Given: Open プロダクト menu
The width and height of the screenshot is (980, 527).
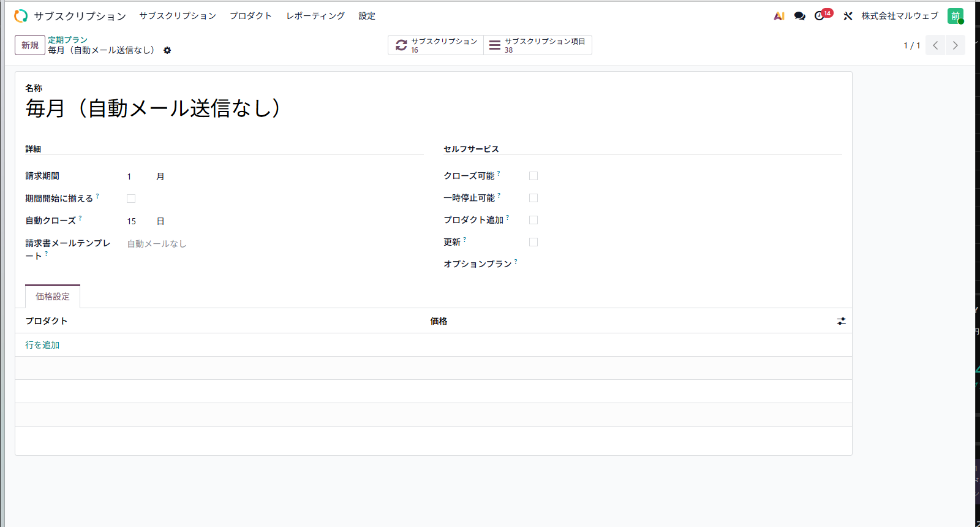Looking at the screenshot, I should click(x=251, y=16).
